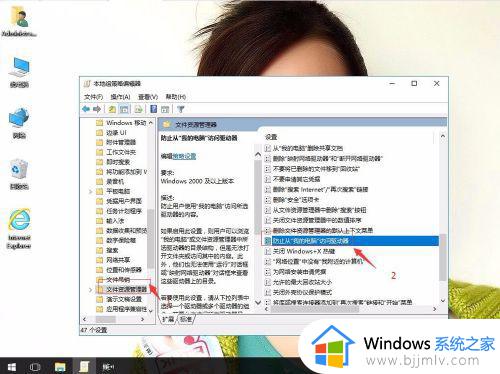Switch to the 标准 tab

(x=186, y=319)
